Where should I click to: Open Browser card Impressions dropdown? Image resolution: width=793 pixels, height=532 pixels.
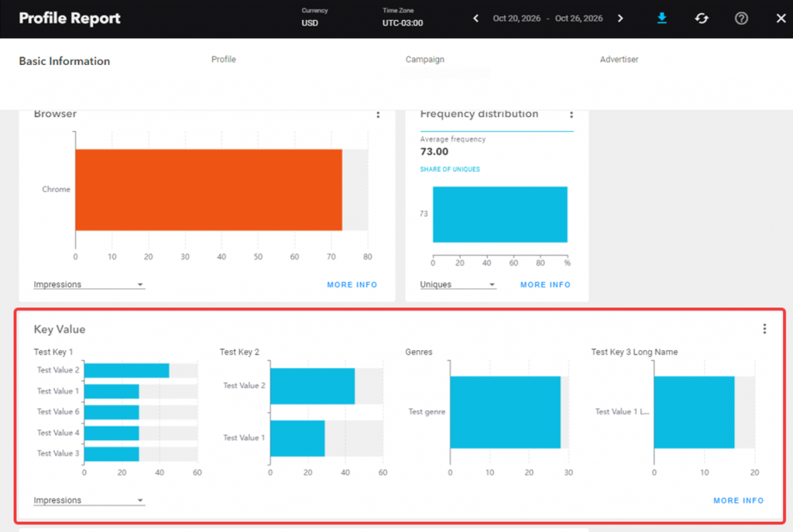pos(89,285)
